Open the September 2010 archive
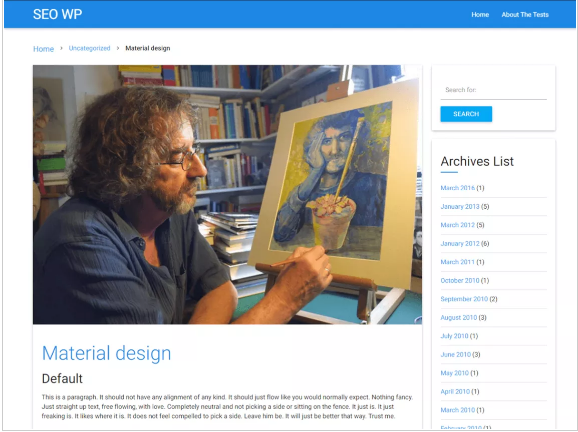578x432 pixels. (x=464, y=299)
